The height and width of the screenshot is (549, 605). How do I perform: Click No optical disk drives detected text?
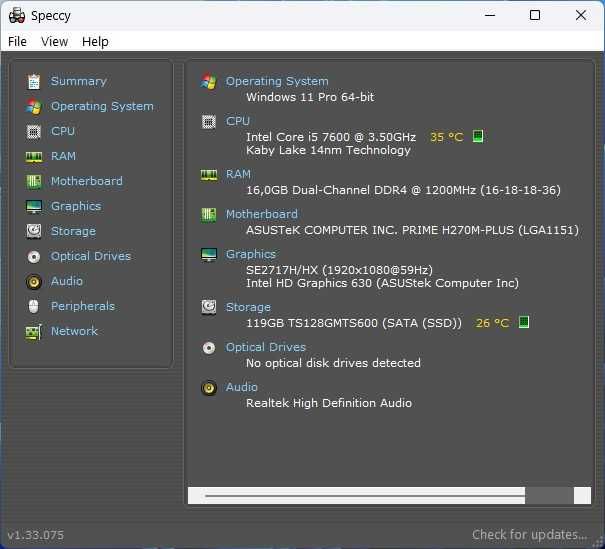tap(333, 363)
